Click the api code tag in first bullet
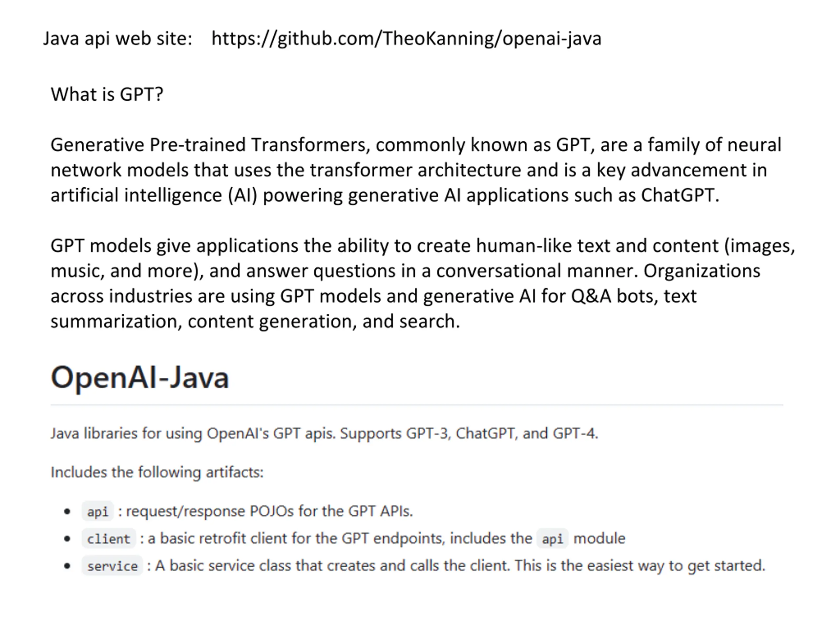Image resolution: width=840 pixels, height=630 pixels. click(97, 512)
